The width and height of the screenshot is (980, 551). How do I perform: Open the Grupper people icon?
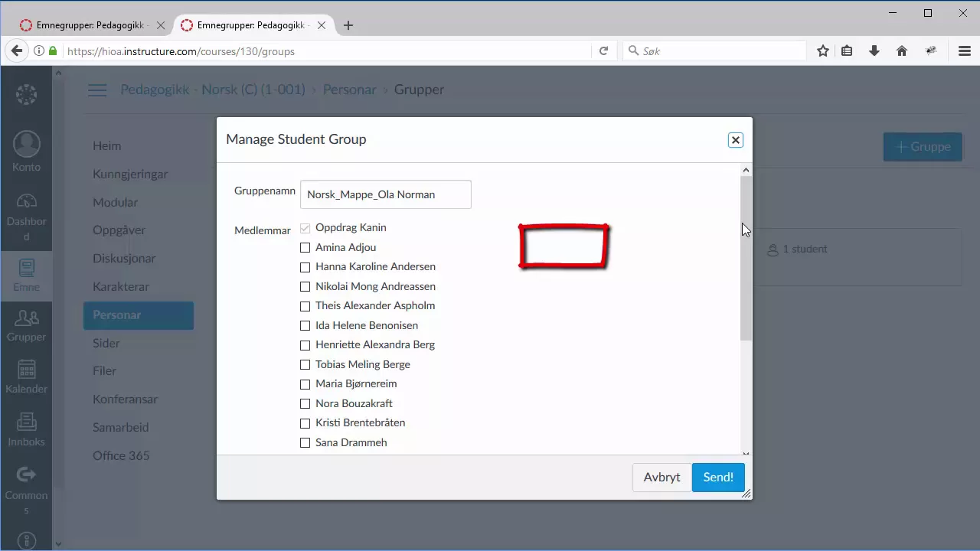[26, 318]
